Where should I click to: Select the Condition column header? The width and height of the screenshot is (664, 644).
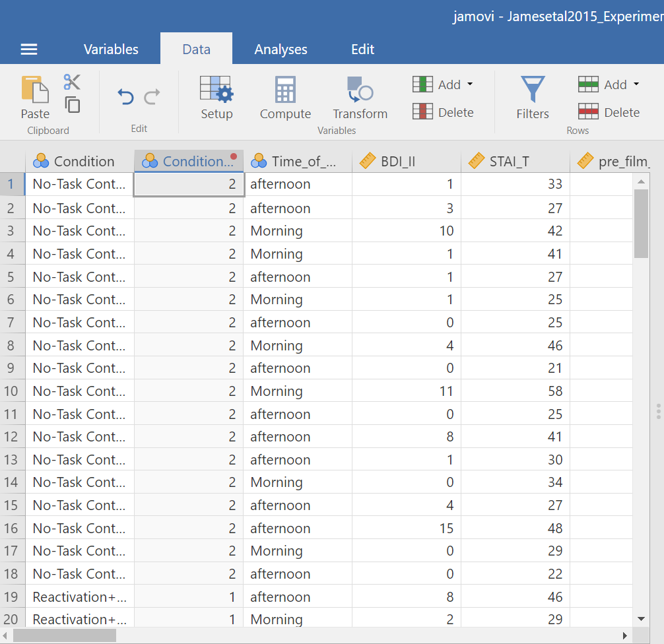point(80,161)
